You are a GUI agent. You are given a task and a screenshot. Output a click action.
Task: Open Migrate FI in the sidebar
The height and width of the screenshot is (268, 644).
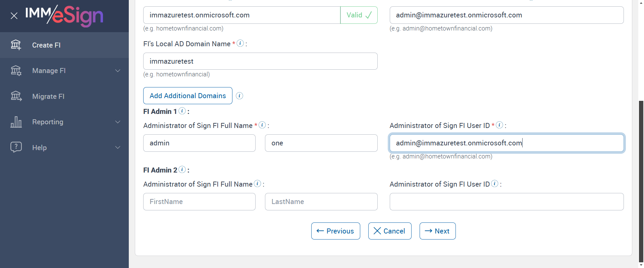pos(48,96)
